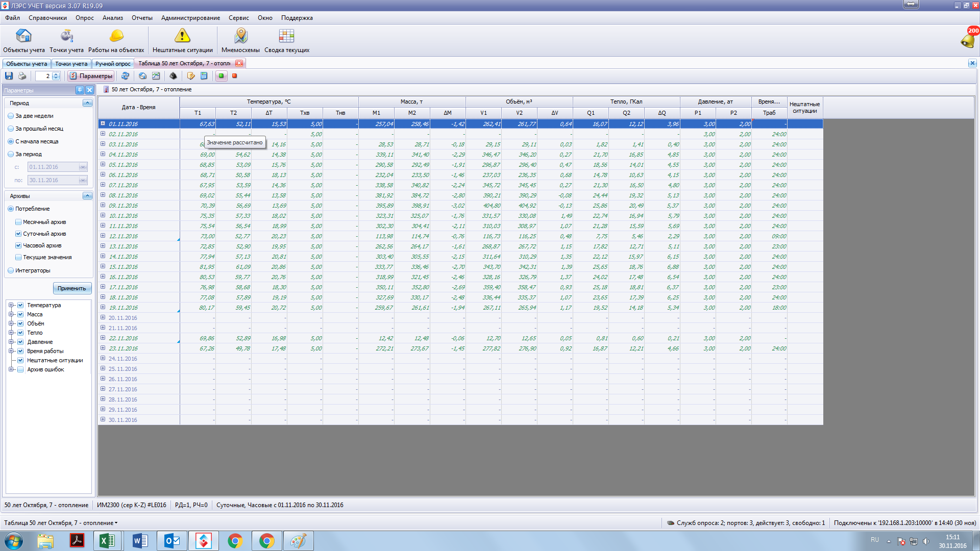Toggle Температура tree checkbox
Viewport: 980px width, 551px height.
pyautogui.click(x=20, y=305)
